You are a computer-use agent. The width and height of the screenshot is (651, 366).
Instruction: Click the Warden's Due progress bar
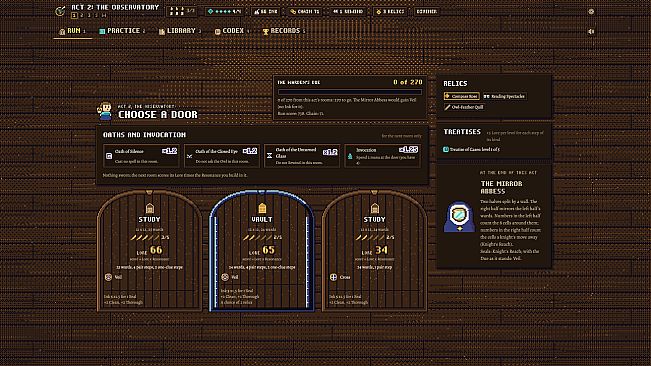click(350, 92)
